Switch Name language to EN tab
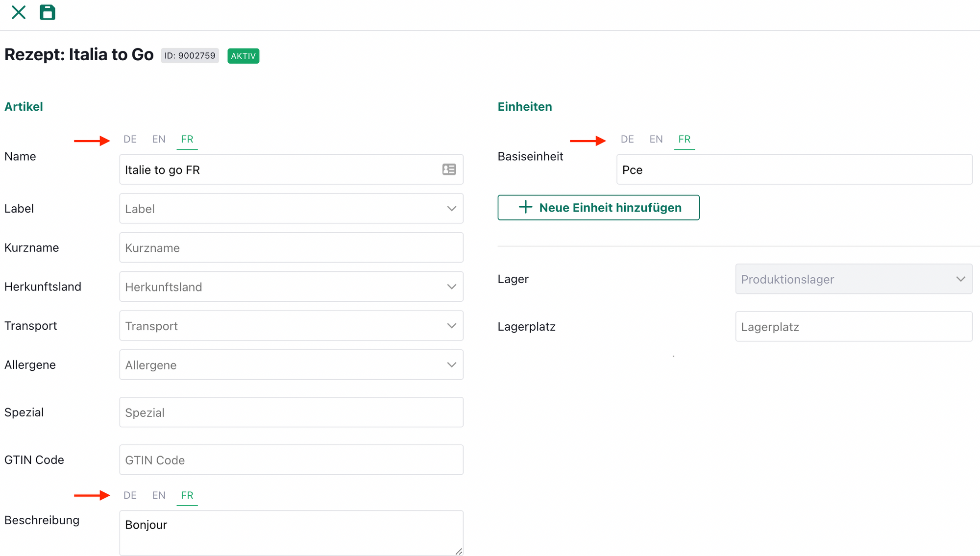Viewport: 980px width, 556px height. point(159,139)
